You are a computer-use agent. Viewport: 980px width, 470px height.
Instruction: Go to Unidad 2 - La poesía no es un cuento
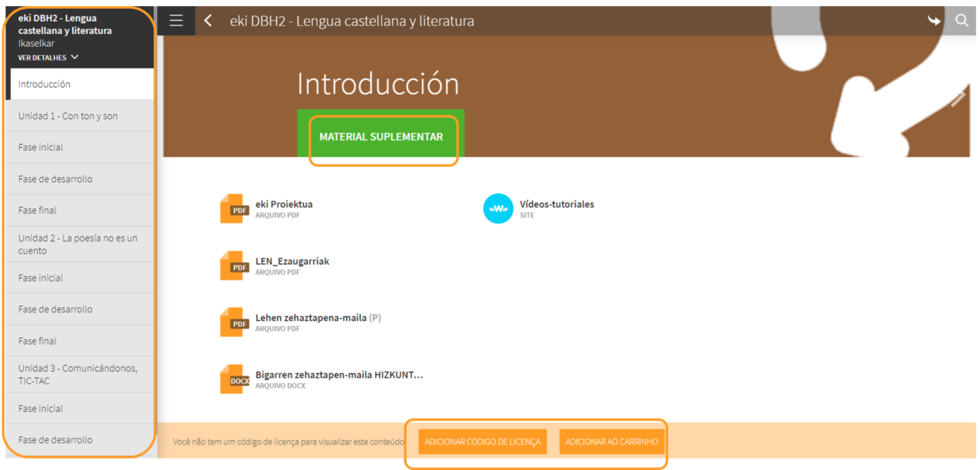coord(78,245)
